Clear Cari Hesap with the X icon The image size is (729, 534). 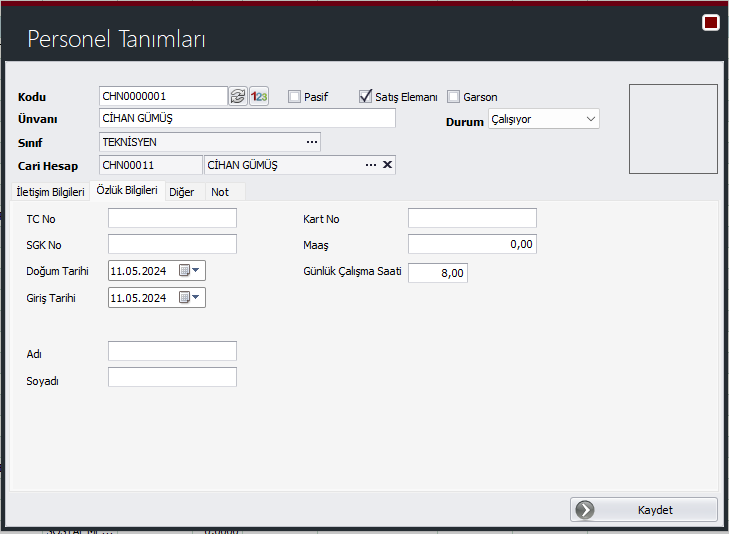pyautogui.click(x=387, y=165)
